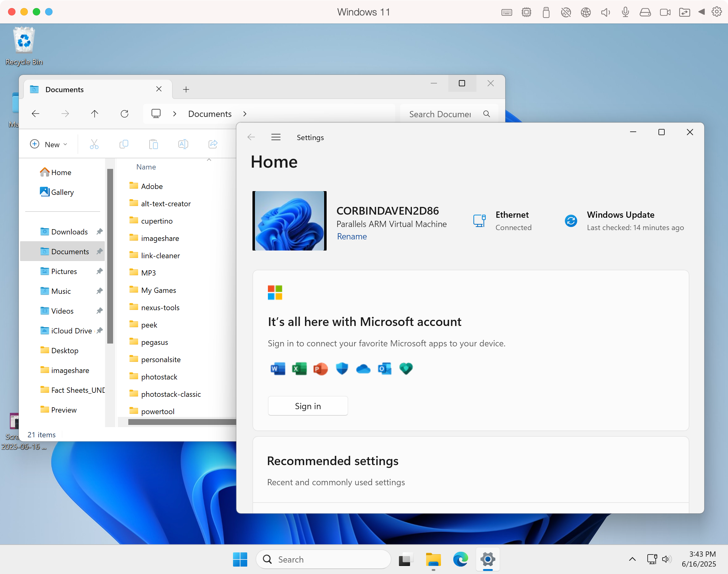
Task: Click the horizontal scrollbar in file list
Action: (x=181, y=422)
